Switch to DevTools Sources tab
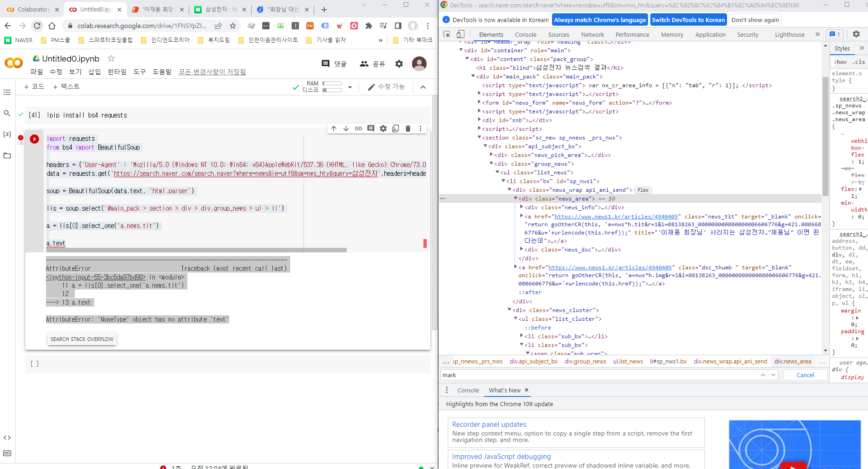Viewport: 868px width, 469px height. [x=558, y=34]
